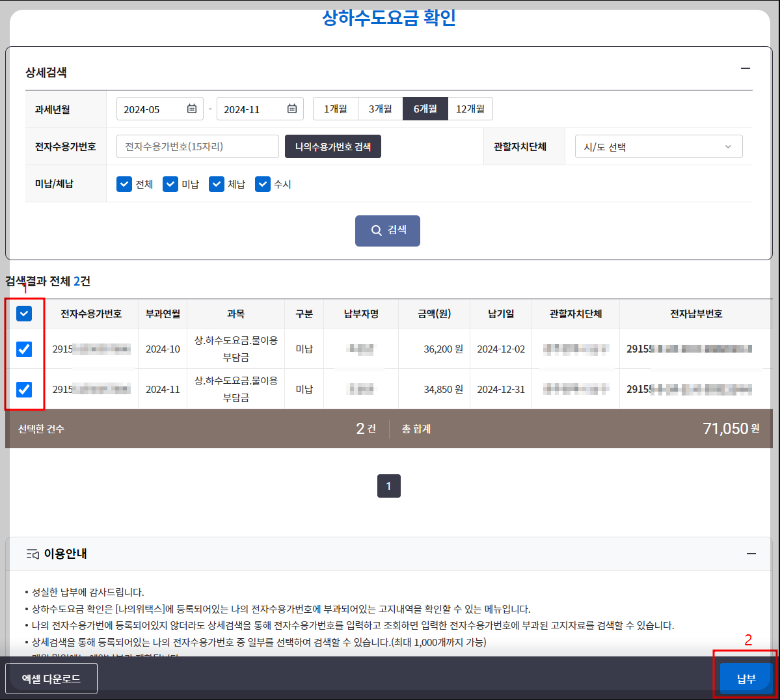Uncheck the 2024-10 billing row checkbox
The image size is (780, 700).
point(24,349)
